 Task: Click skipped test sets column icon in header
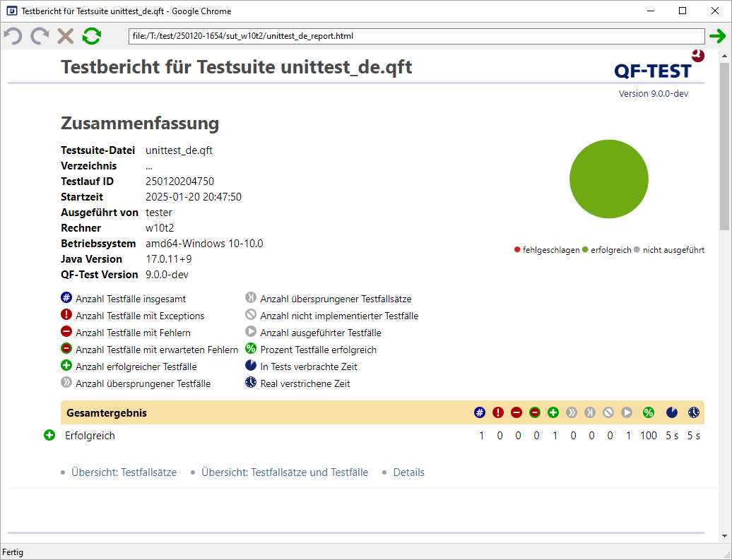(x=590, y=412)
